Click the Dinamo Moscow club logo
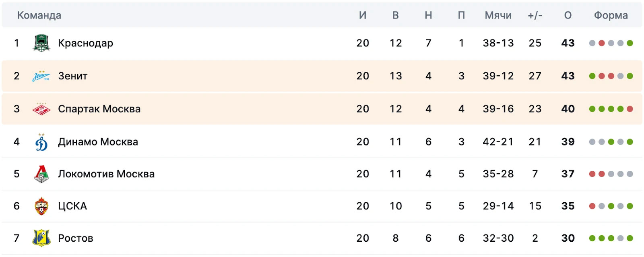644x257 pixels. pyautogui.click(x=41, y=142)
